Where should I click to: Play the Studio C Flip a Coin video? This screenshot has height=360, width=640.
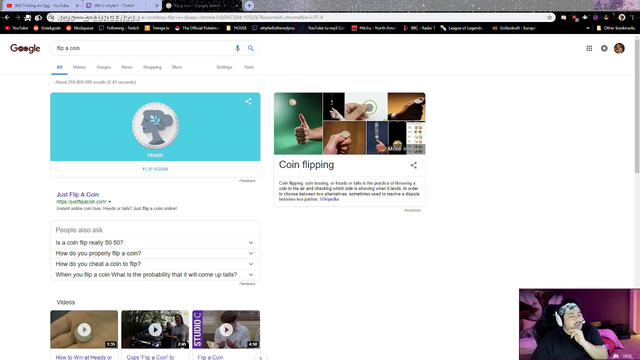click(x=226, y=329)
